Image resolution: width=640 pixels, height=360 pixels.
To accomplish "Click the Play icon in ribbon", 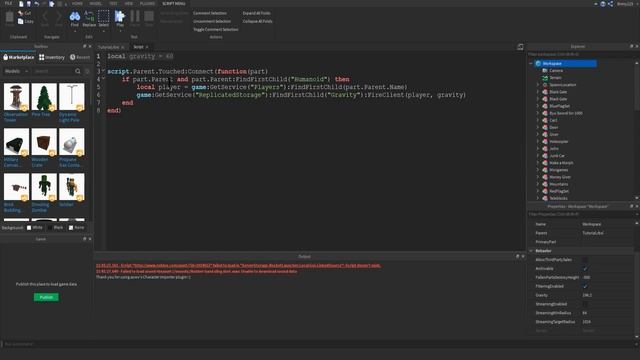I will pos(120,16).
